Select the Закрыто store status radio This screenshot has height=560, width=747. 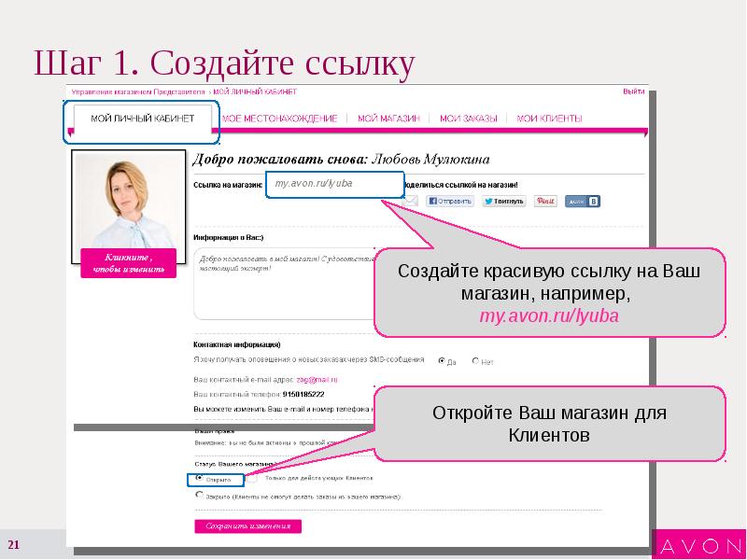coord(200,496)
